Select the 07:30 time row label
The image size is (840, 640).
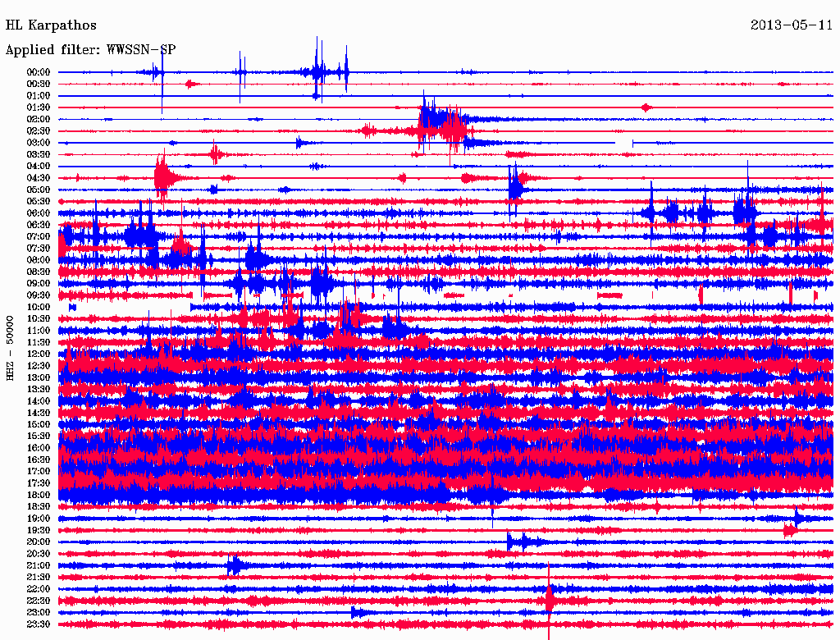(x=39, y=249)
